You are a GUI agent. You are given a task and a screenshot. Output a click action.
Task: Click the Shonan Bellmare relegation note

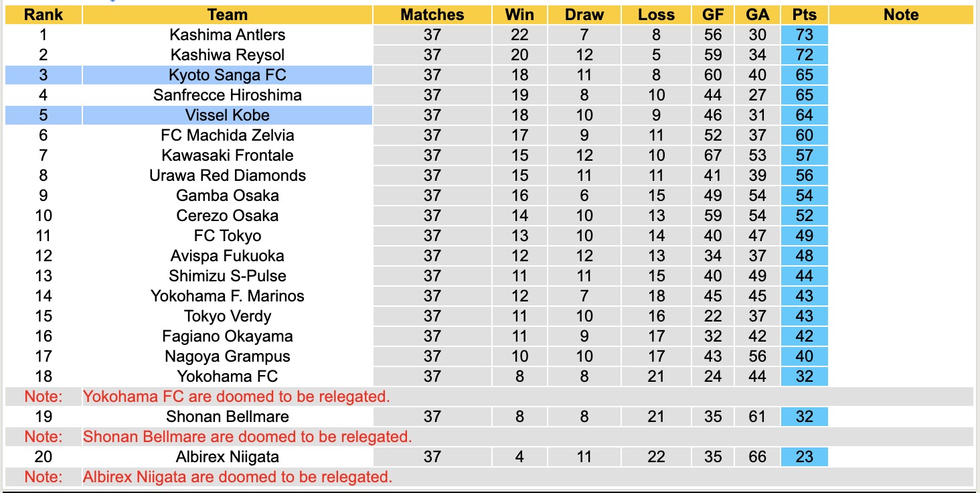[x=247, y=437]
